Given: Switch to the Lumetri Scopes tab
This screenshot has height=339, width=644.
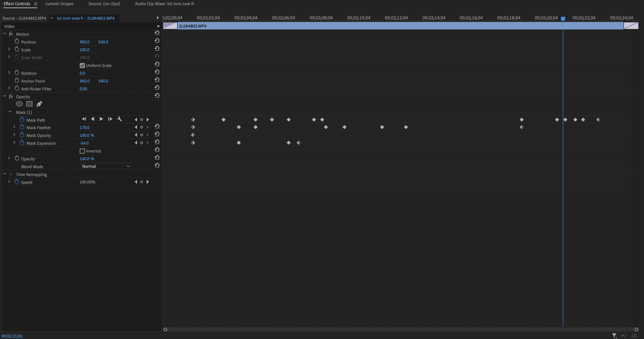Looking at the screenshot, I should [59, 4].
